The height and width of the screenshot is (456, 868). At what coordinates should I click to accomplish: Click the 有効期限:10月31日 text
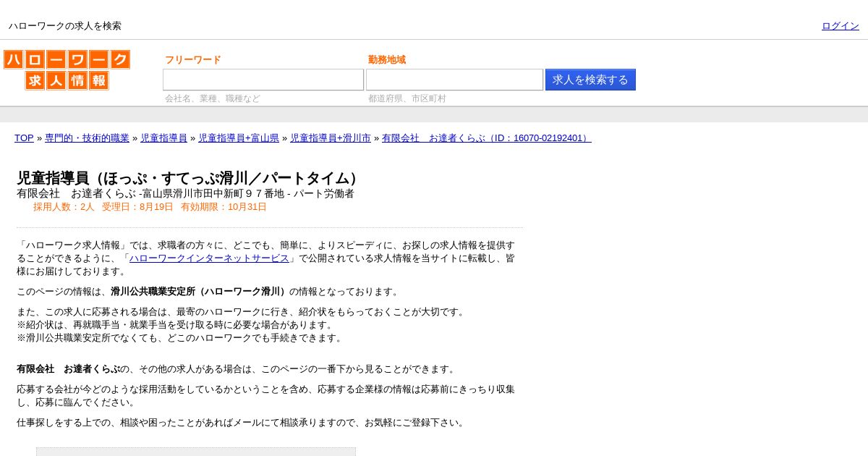pyautogui.click(x=224, y=207)
